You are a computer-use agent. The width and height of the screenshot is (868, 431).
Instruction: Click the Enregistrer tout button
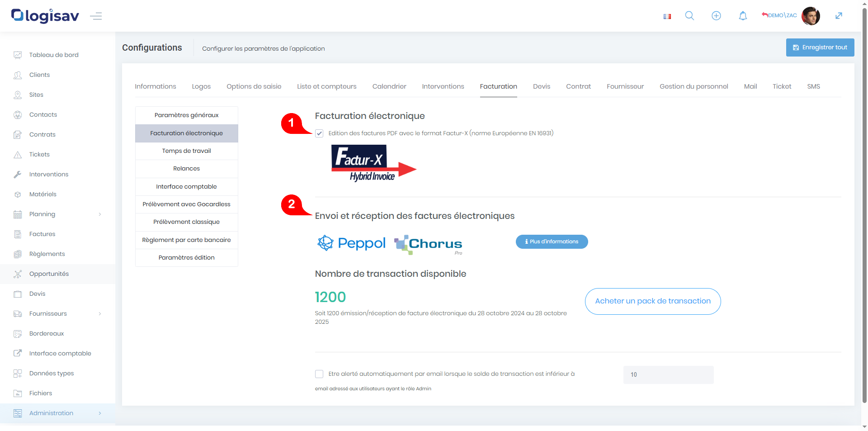820,47
